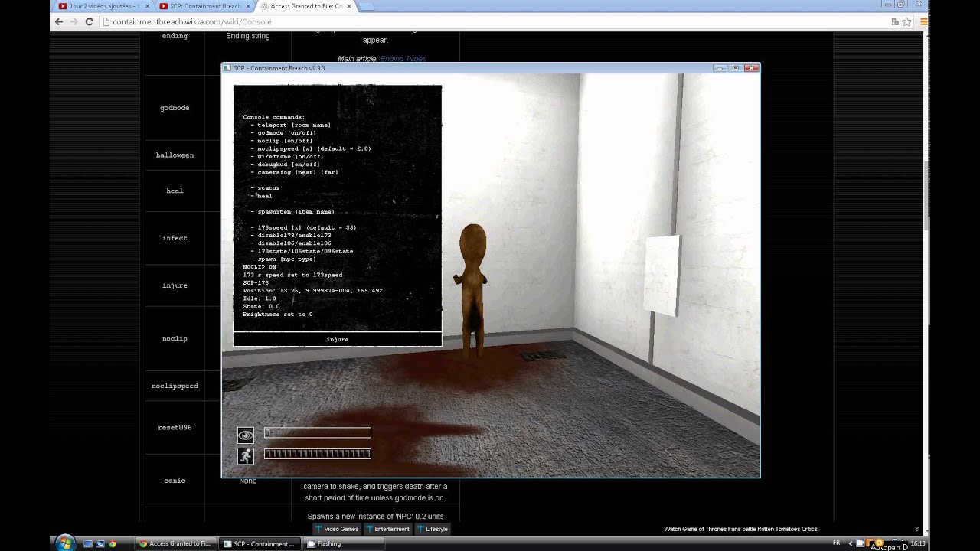Click the 'noclip' command in wiki table
Screen dimensions: 980x551
(175, 339)
